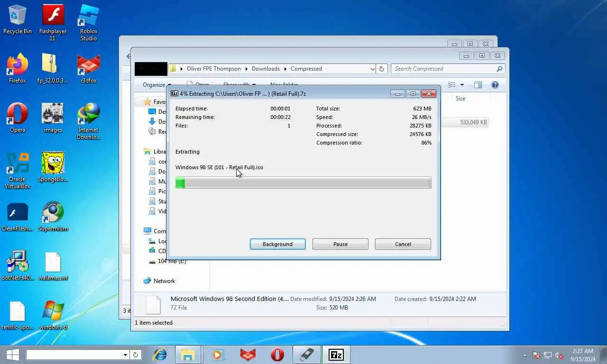Click Oliver FPE Thompson breadcrumb
The height and width of the screenshot is (364, 607).
214,69
